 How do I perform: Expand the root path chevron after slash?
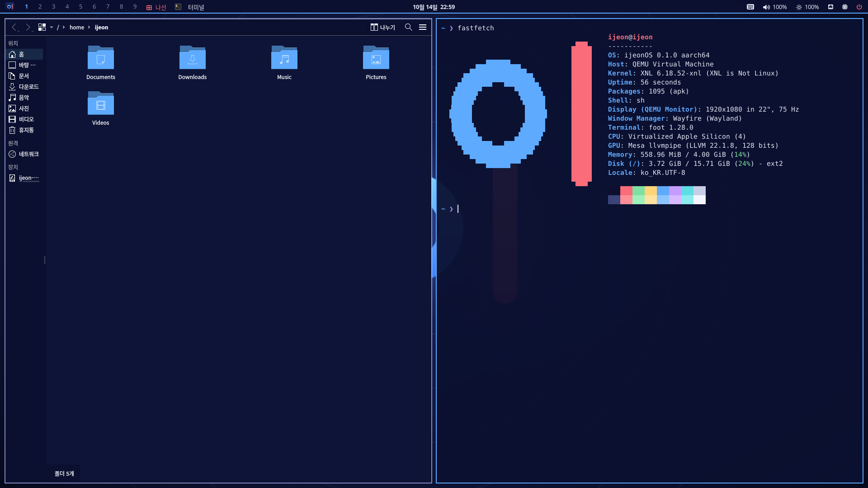(x=64, y=27)
